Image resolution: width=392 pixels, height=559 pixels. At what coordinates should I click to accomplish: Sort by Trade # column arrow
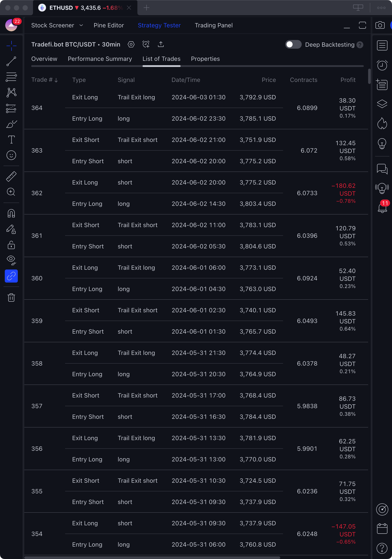click(56, 80)
